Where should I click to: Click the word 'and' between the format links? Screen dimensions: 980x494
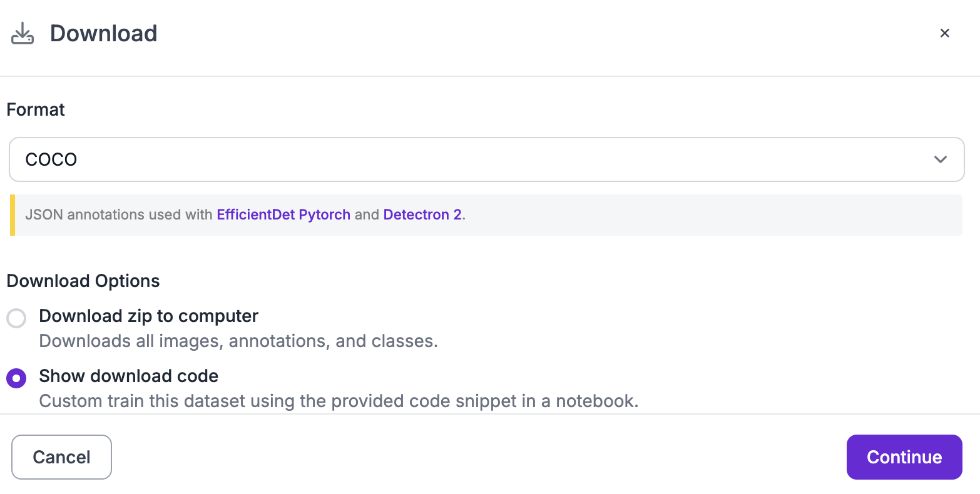click(367, 214)
